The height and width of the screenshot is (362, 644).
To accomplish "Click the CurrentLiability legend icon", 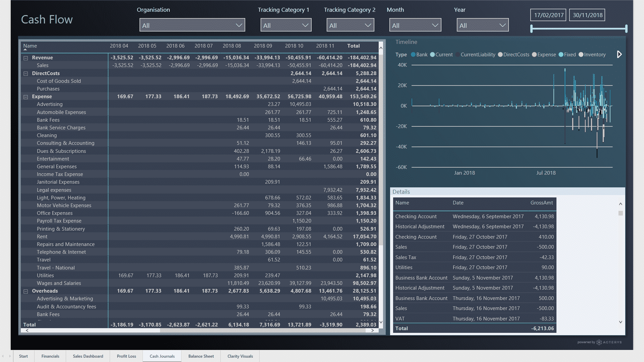I will point(457,54).
